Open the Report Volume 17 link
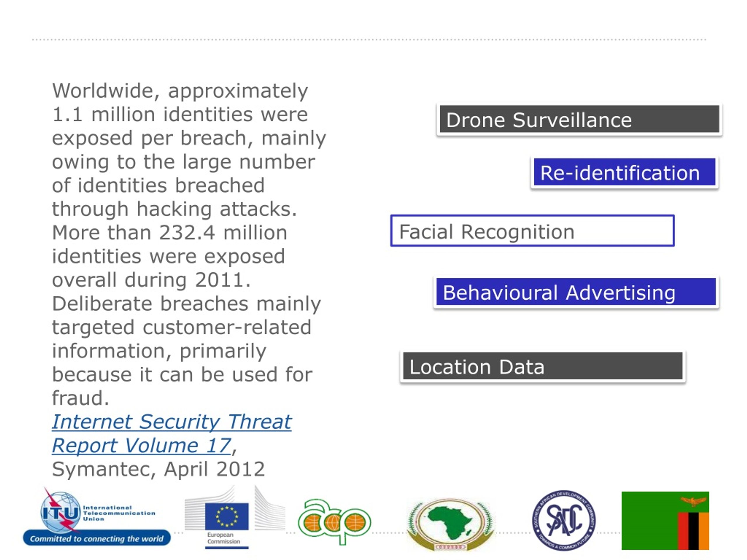 [142, 445]
